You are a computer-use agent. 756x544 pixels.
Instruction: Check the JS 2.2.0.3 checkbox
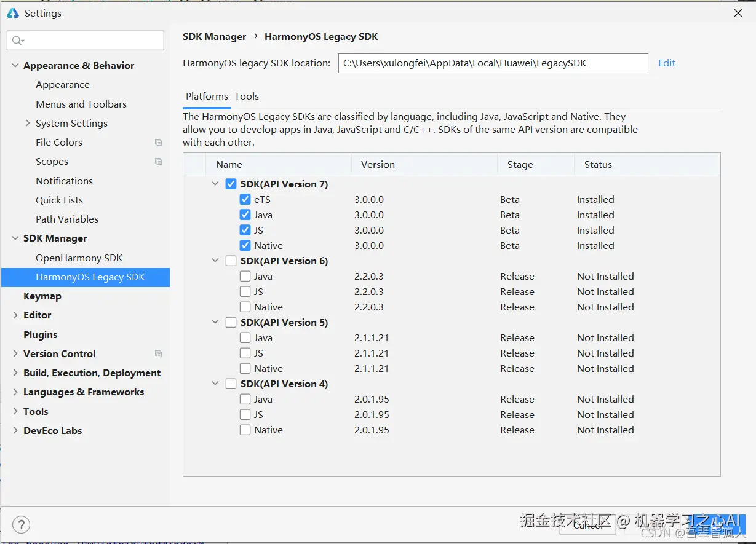[245, 291]
